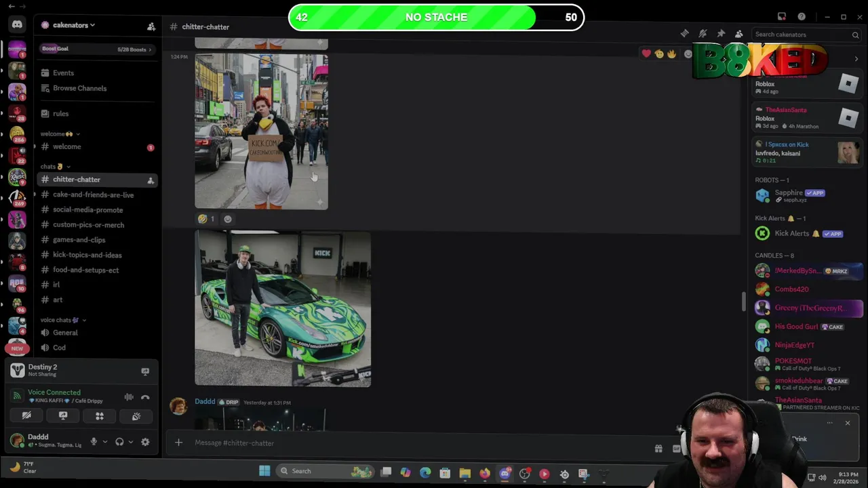This screenshot has width=868, height=488.
Task: Open voice noise suppression icon
Action: [129, 397]
